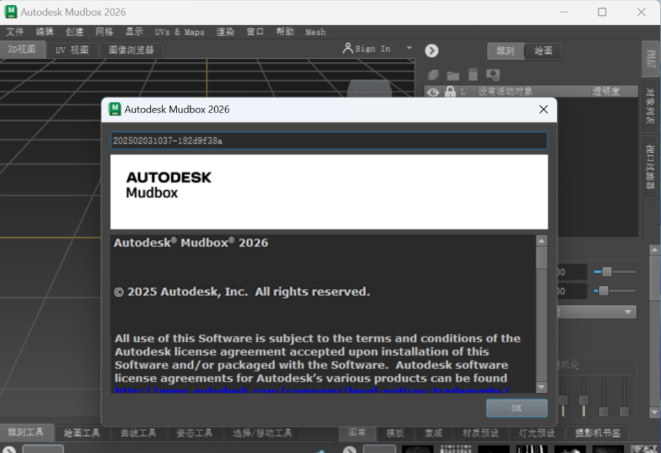Click the user icon beside Sign In
661x453 pixels.
pos(347,48)
